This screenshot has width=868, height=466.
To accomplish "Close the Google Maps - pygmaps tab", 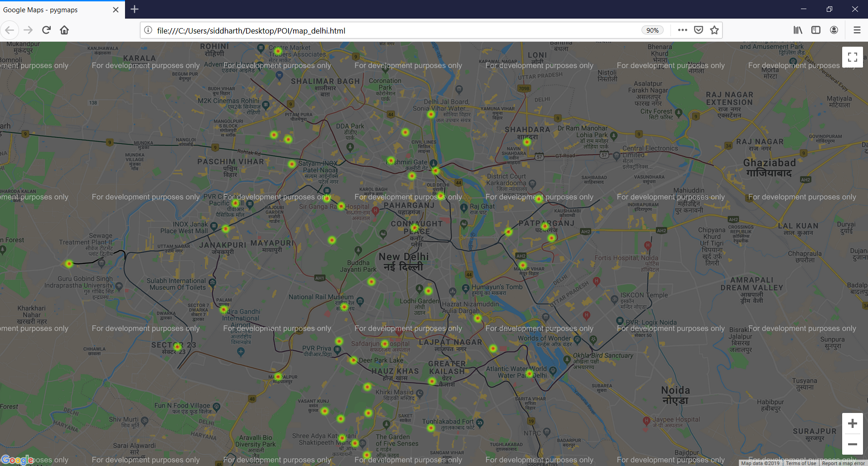I will click(116, 10).
